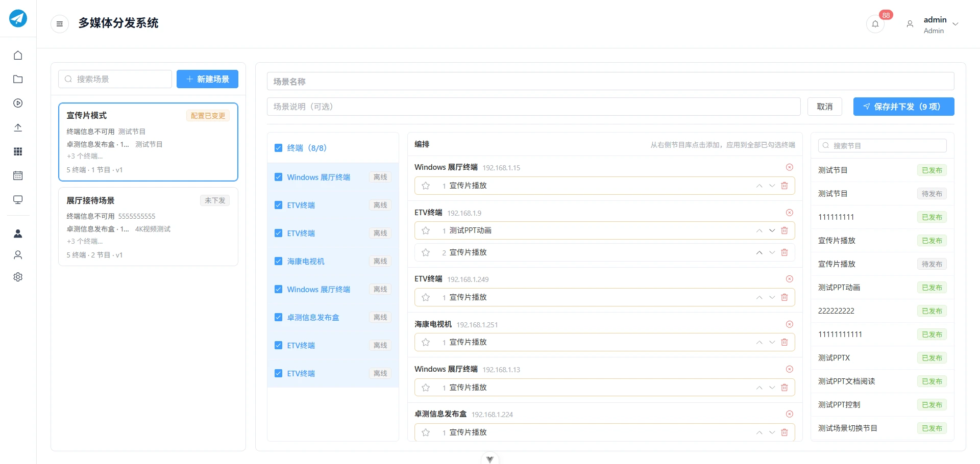Delete 宣传片播放 under ETV终端 192.168.1.249
Screen dimensions: 980x464
pos(785,297)
